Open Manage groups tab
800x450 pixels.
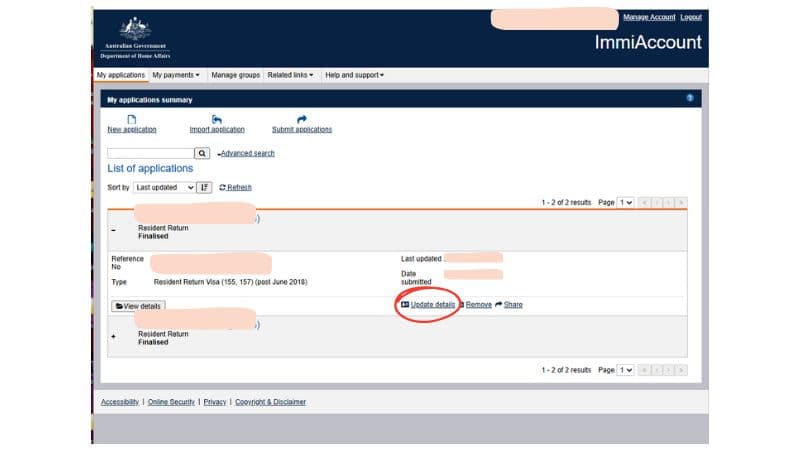click(x=235, y=75)
